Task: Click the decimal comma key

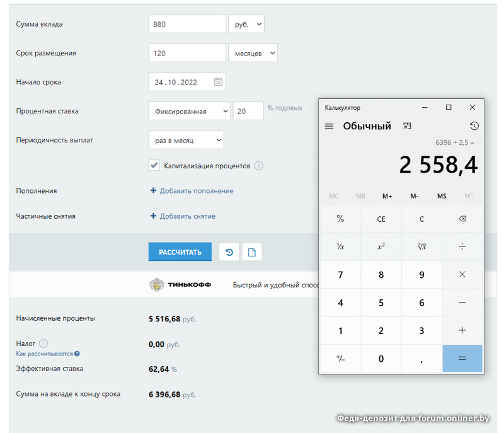Action: tap(421, 359)
